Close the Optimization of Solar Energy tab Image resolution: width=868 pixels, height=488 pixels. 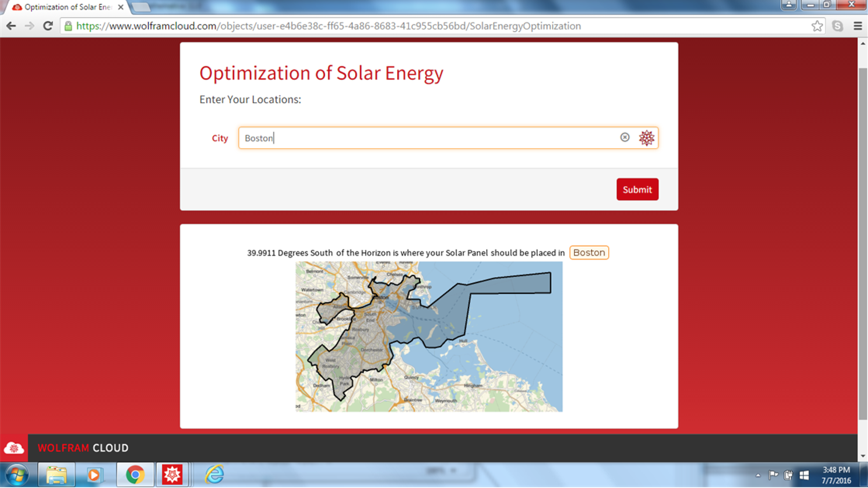(x=121, y=7)
